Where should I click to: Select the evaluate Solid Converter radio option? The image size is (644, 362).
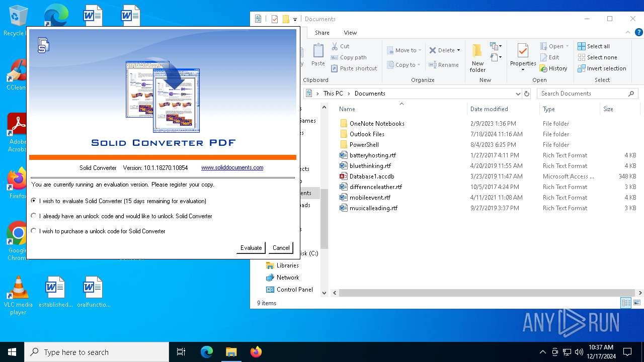pos(34,201)
